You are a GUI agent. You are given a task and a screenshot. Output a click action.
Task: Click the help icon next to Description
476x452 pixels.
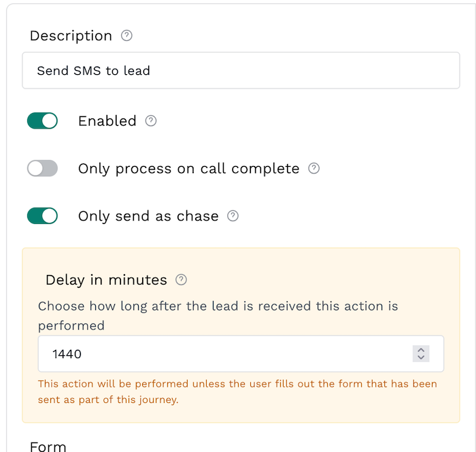126,36
